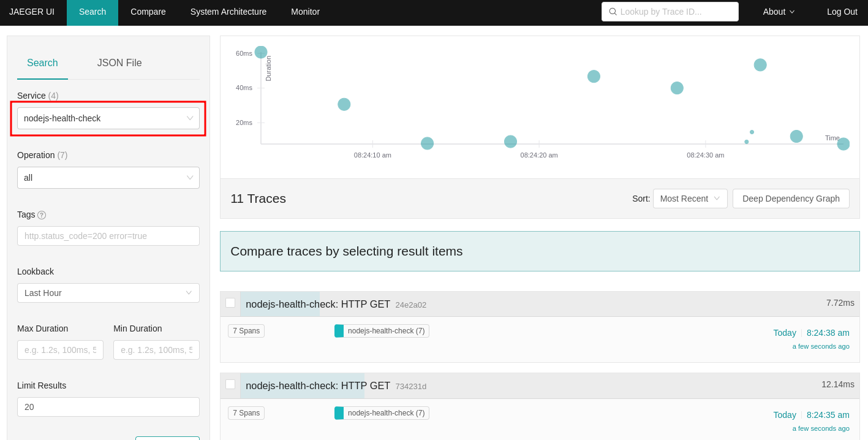The height and width of the screenshot is (440, 868).
Task: Switch to the JSON File tab
Action: (x=119, y=63)
